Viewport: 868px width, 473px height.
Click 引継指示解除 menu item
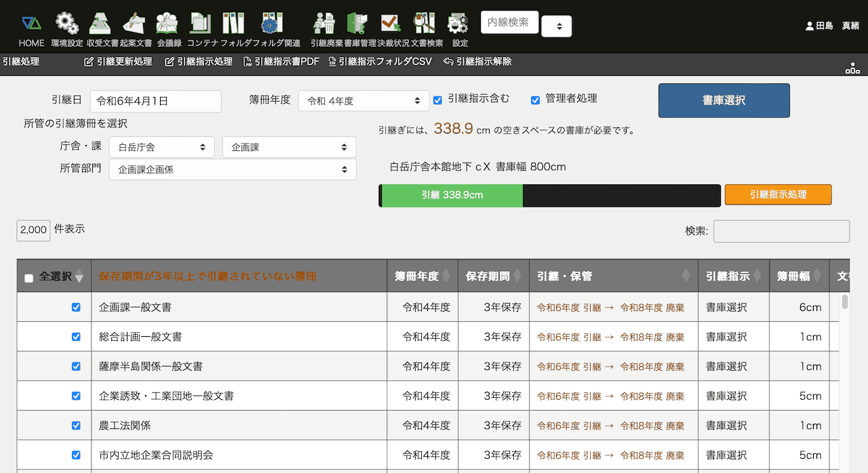(x=477, y=62)
